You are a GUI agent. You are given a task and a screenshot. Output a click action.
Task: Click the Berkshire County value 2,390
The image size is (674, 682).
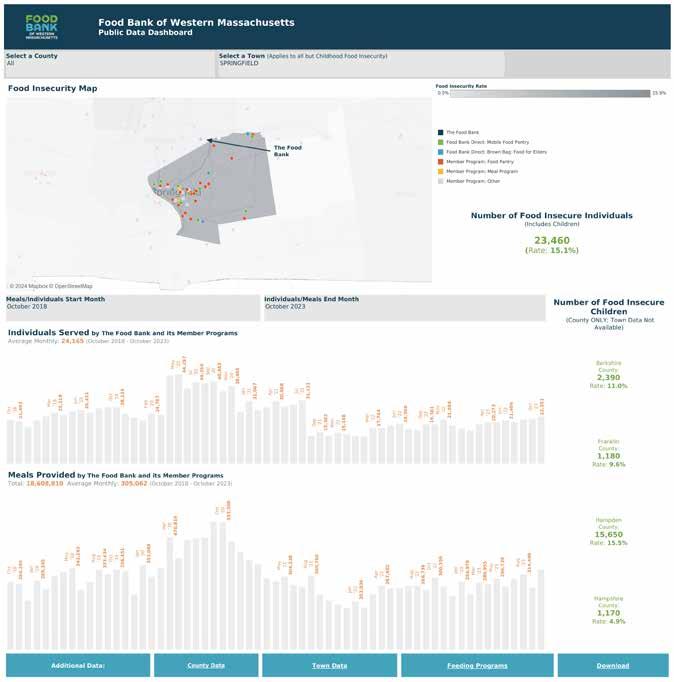pos(608,378)
